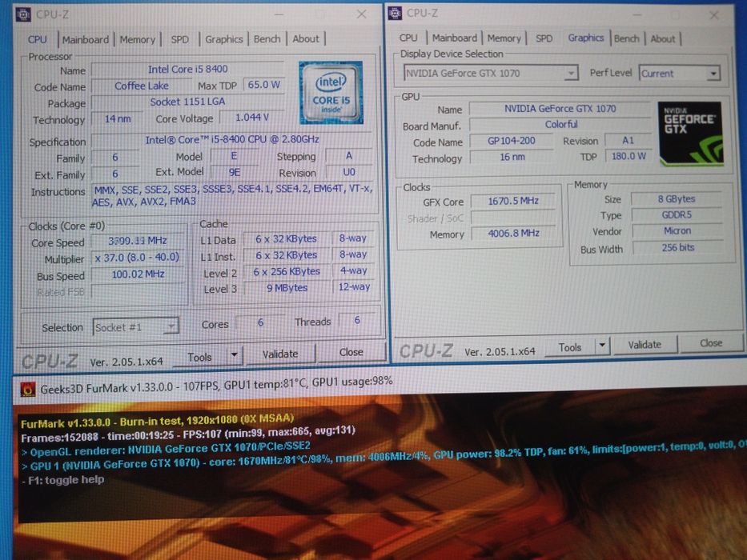Click the NVIDIA GeForce GTX logo
This screenshot has height=560, width=747.
691,134
